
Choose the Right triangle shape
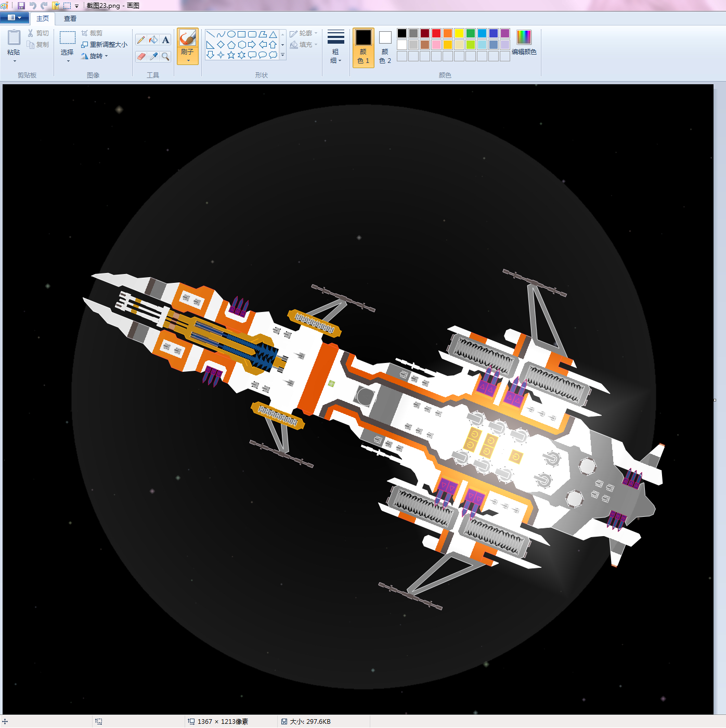click(211, 45)
